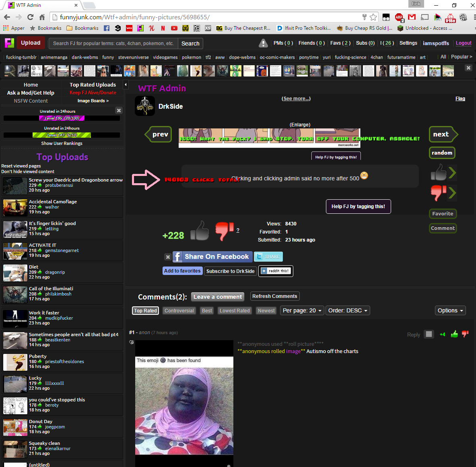Select the Top Rated comment sort
This screenshot has width=476, height=467.
(145, 310)
